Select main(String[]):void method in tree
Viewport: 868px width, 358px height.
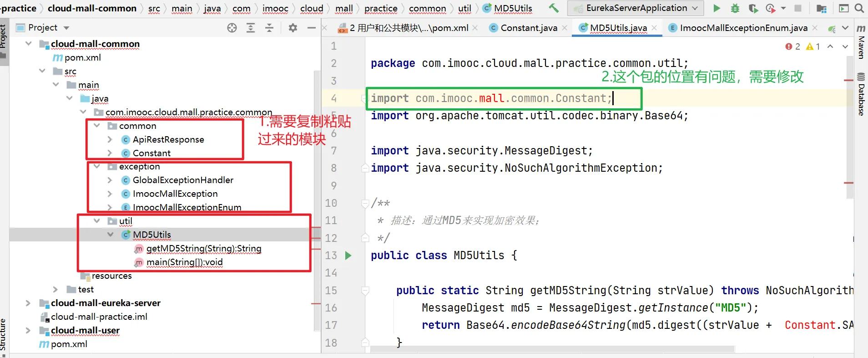(x=184, y=262)
